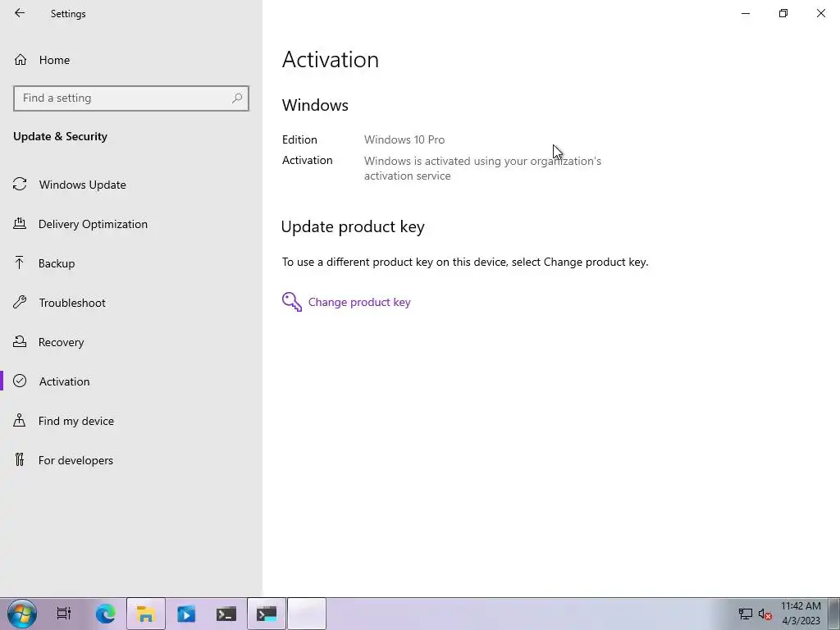Click the muted volume tray icon
The width and height of the screenshot is (840, 630).
click(x=765, y=614)
